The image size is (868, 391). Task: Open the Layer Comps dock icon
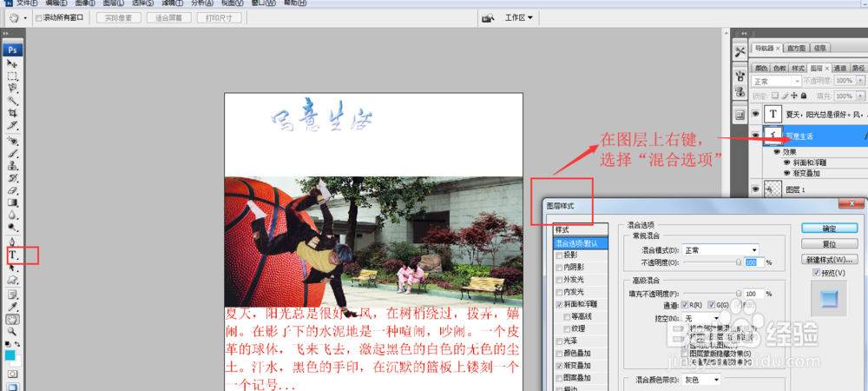740,116
